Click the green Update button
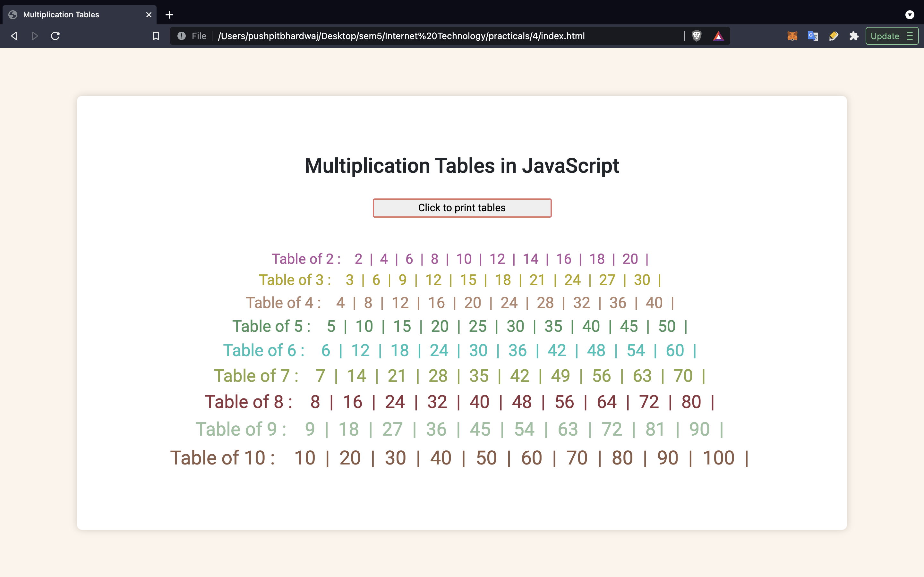This screenshot has height=577, width=924. [885, 36]
